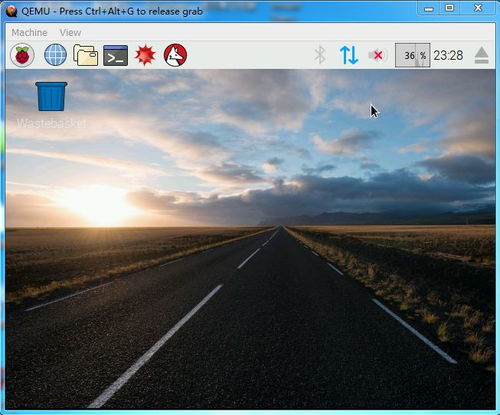The width and height of the screenshot is (500, 415).
Task: Open the Raspberry Pi main menu
Action: tap(22, 55)
